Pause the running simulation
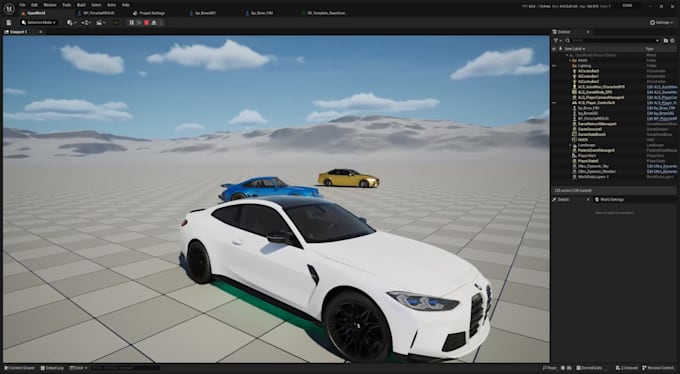The height and width of the screenshot is (374, 680). click(x=131, y=23)
